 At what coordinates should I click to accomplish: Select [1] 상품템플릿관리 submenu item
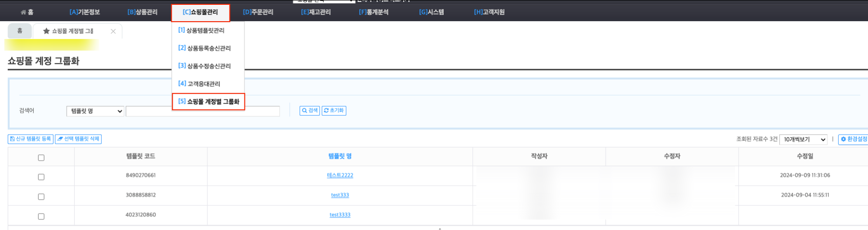click(201, 30)
